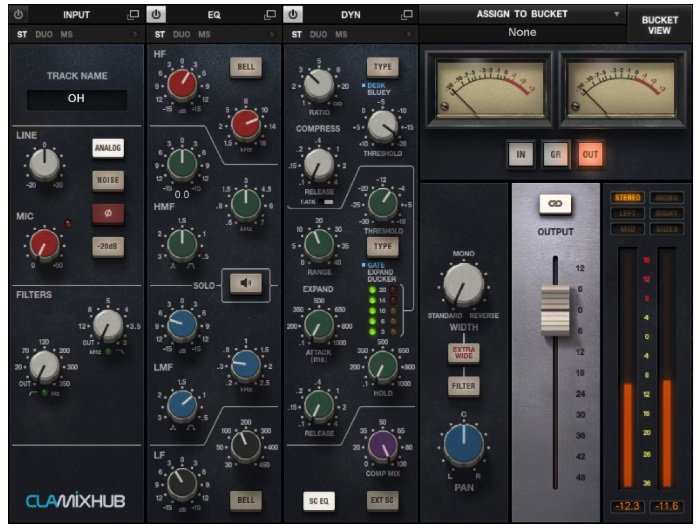Toggle the output stereo link chain icon
Screen dimensions: 700x529
553,203
